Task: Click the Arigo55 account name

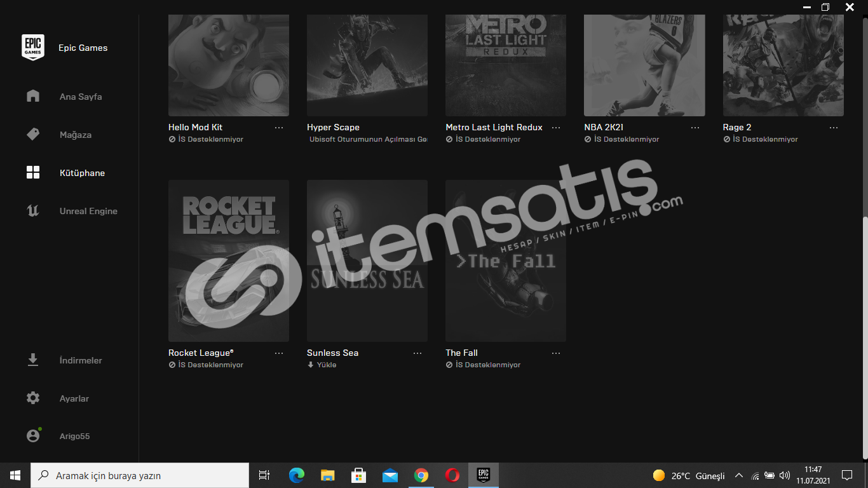Action: point(75,437)
